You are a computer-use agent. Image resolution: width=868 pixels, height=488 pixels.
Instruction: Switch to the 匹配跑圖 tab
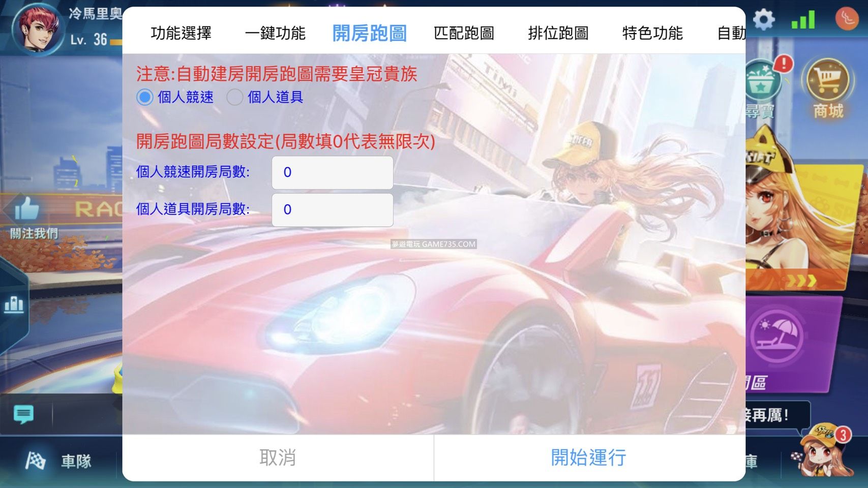coord(464,33)
